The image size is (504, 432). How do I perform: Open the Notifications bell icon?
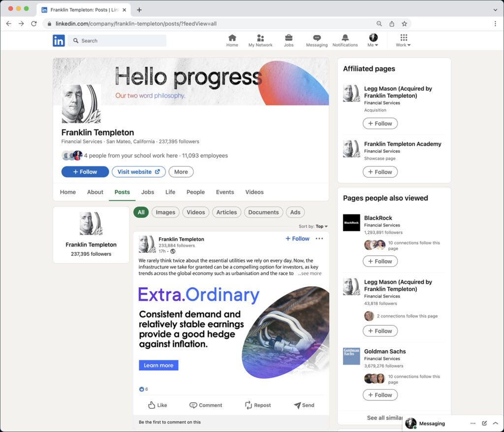click(x=345, y=40)
